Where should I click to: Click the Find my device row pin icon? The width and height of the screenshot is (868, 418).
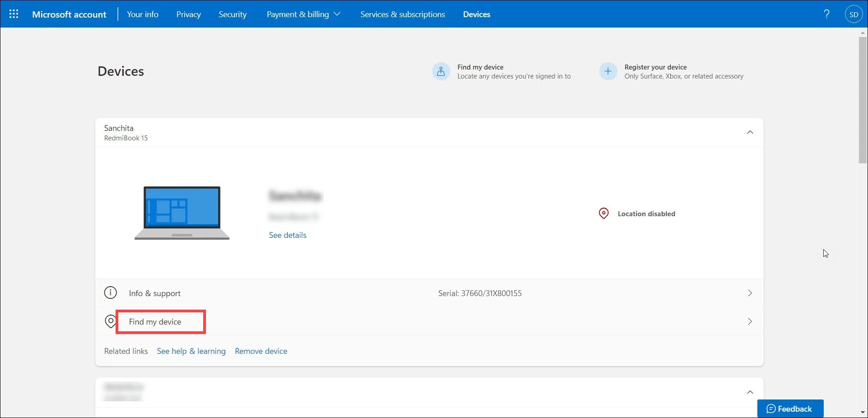pyautogui.click(x=110, y=321)
